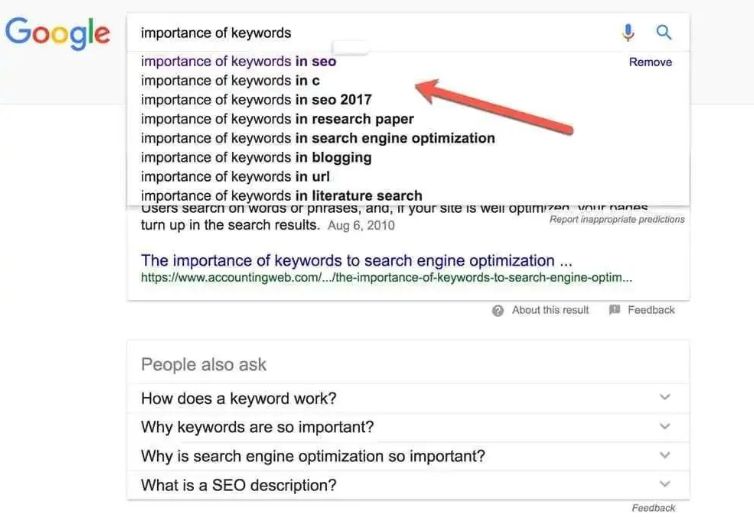
Task: Expand "Why keywords are so important?" question
Action: tap(665, 427)
